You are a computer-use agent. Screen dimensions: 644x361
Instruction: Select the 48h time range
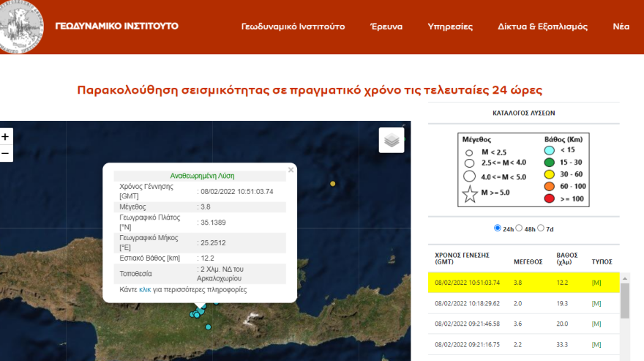click(x=519, y=228)
